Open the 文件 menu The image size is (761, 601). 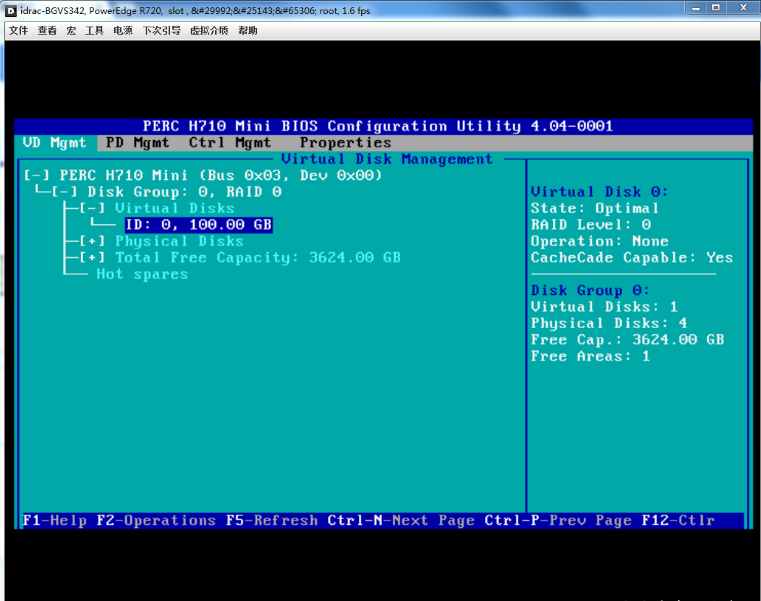(18, 31)
